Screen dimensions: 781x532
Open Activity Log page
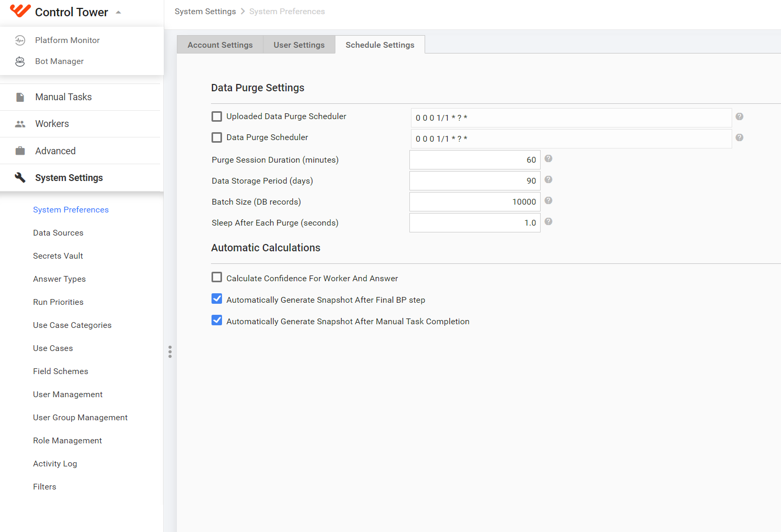55,464
